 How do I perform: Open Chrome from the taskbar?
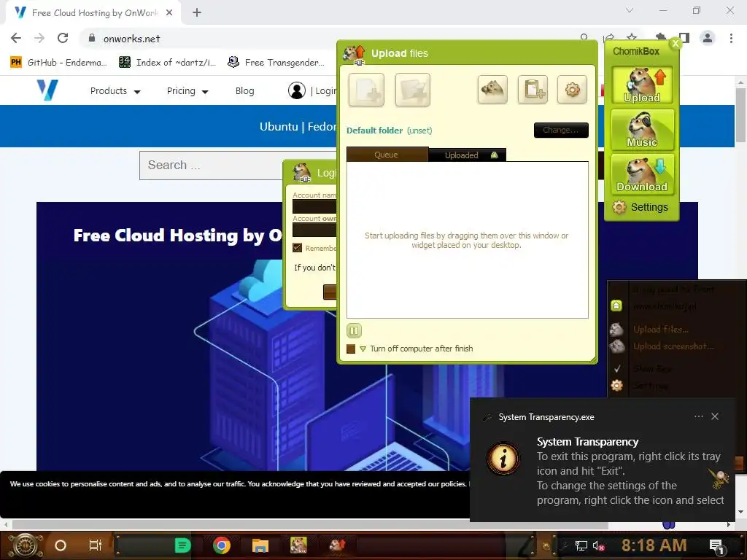[221, 545]
